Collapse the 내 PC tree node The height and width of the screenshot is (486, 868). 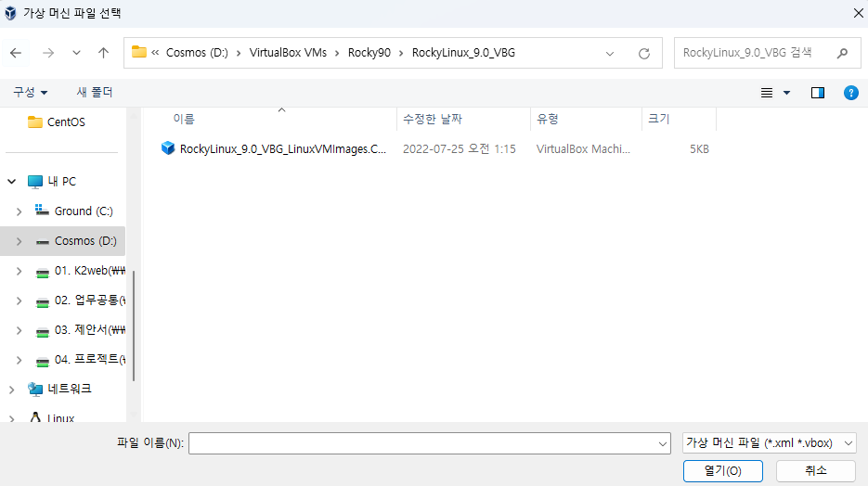coord(12,182)
